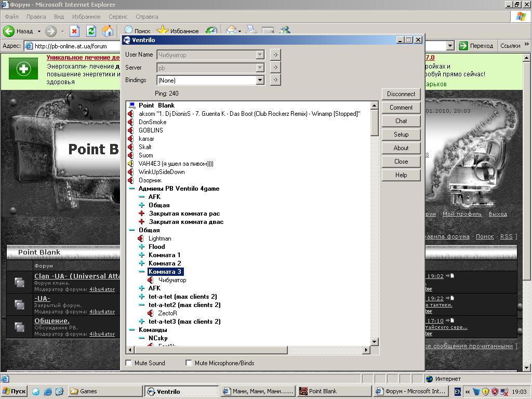Click the speaker icon next to DonSmoke

[x=131, y=122]
